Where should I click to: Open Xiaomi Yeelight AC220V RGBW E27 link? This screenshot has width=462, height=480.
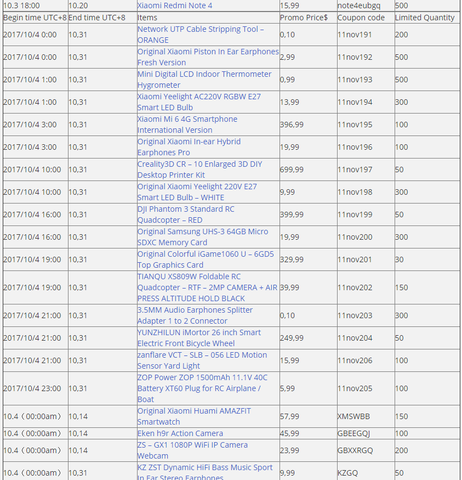pyautogui.click(x=199, y=102)
